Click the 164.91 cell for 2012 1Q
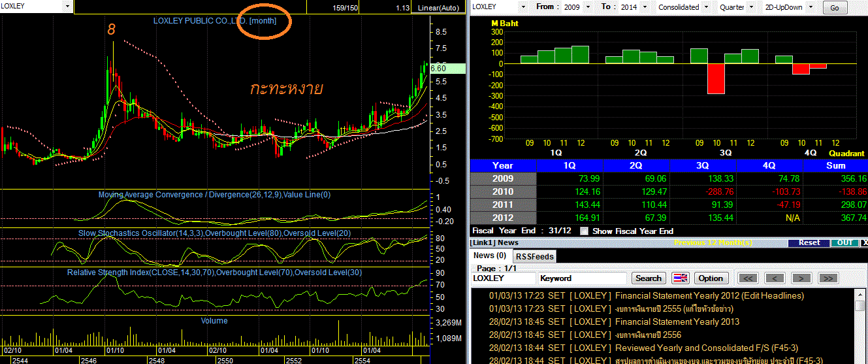 point(570,218)
